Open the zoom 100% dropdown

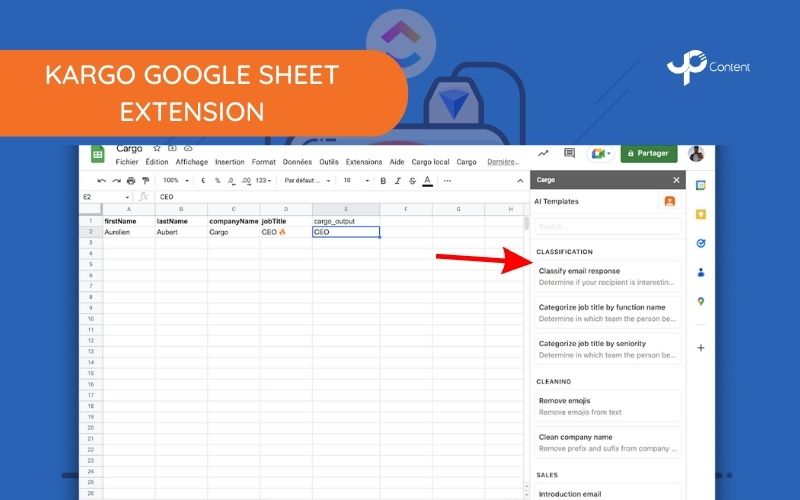(x=173, y=181)
